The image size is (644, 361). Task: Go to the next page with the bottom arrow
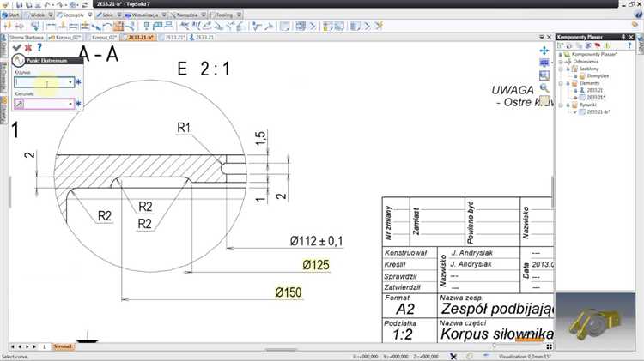pyautogui.click(x=28, y=346)
